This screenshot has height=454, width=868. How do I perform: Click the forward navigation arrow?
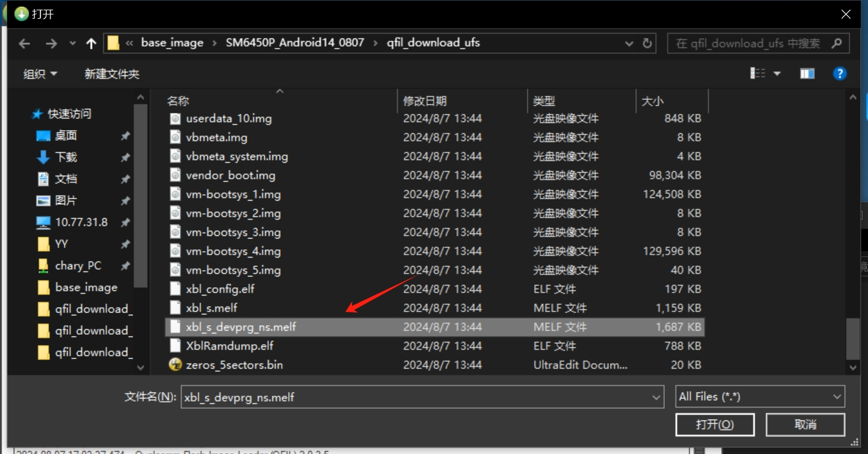pyautogui.click(x=51, y=43)
